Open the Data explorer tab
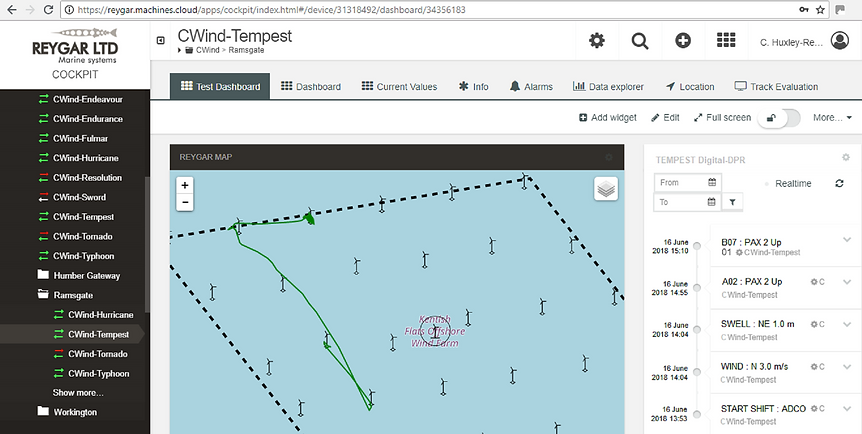The height and width of the screenshot is (434, 862). tap(608, 86)
